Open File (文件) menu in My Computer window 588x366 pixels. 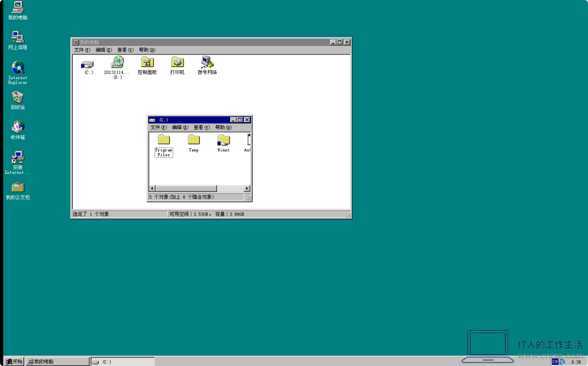pos(82,50)
